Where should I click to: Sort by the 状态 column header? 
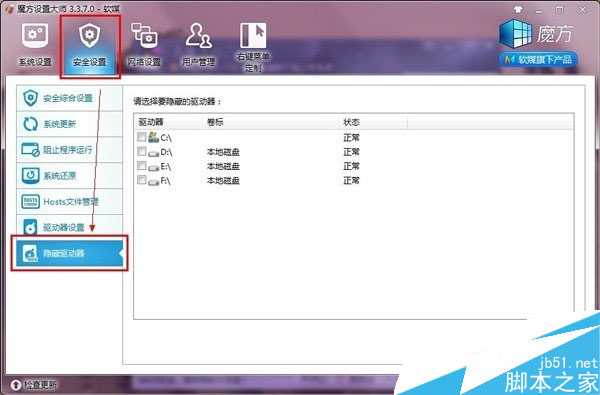click(373, 122)
